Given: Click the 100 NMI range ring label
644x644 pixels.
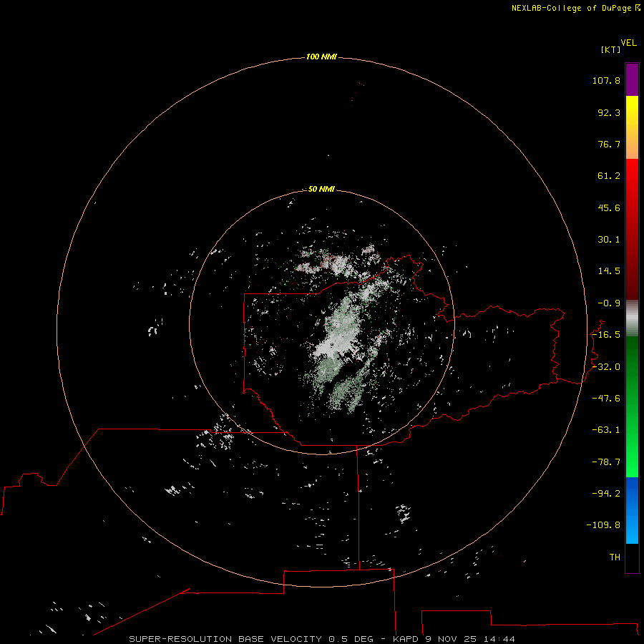Looking at the screenshot, I should point(321,57).
